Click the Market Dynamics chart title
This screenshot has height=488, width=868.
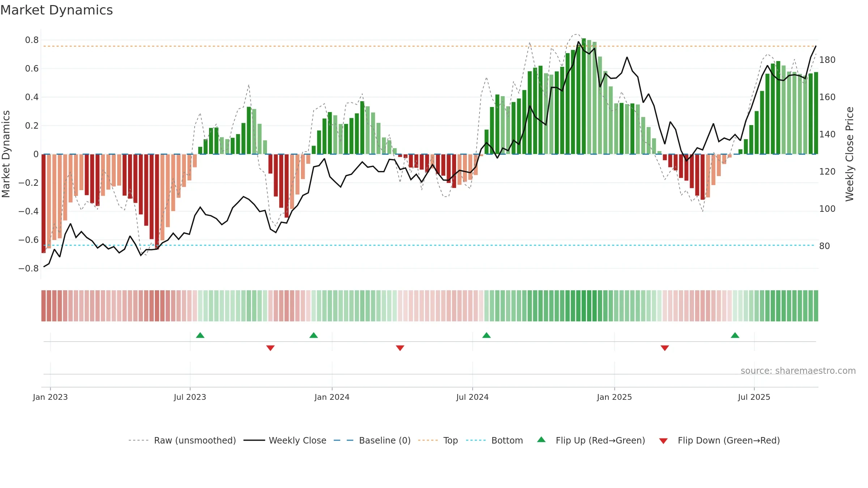point(56,10)
